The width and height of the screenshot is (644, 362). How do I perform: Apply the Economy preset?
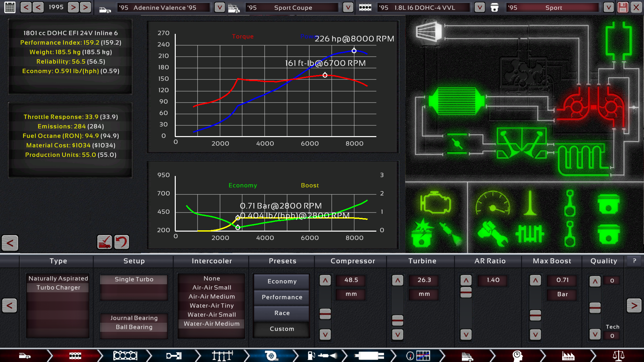(x=282, y=281)
